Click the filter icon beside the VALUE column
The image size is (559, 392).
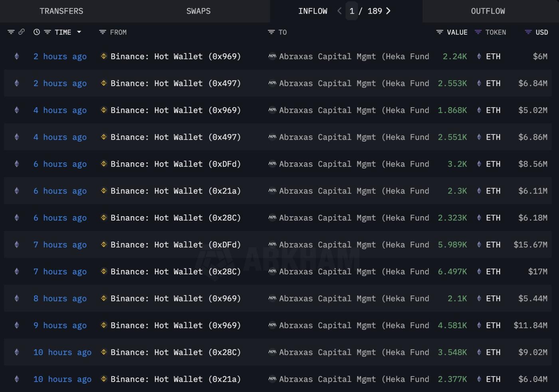coord(440,32)
